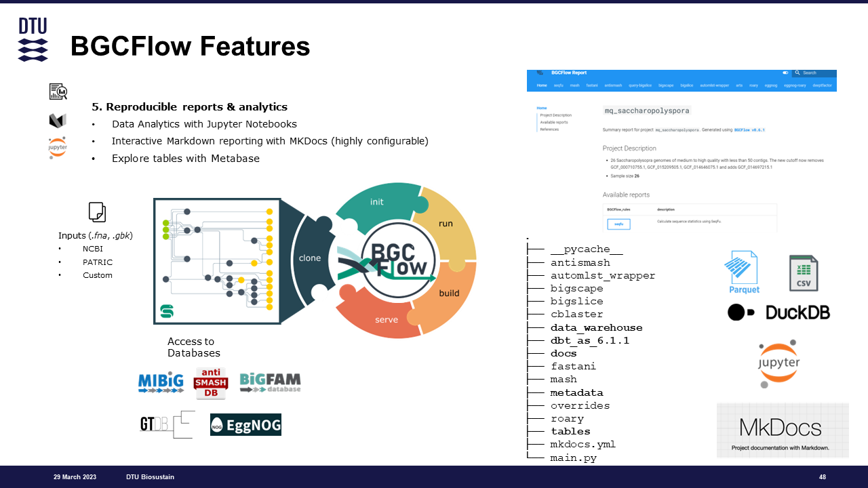Click the docs folder in directory tree
This screenshot has height=488, width=868.
[x=564, y=353]
